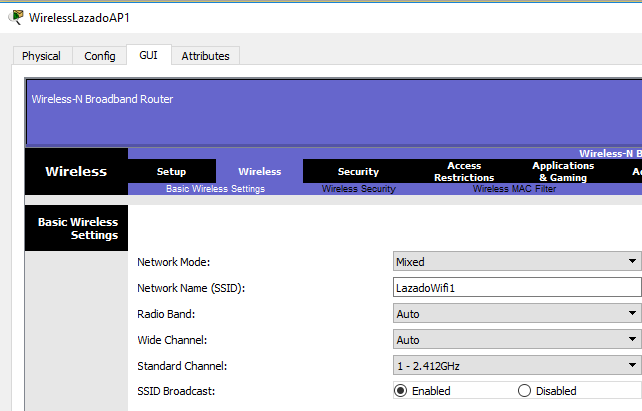Go to the Security menu
This screenshot has width=642, height=411.
(x=358, y=172)
